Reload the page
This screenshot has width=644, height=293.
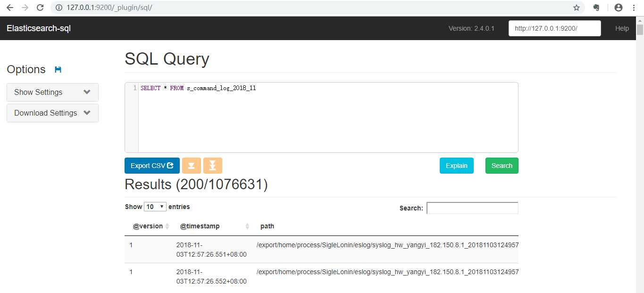pos(41,8)
